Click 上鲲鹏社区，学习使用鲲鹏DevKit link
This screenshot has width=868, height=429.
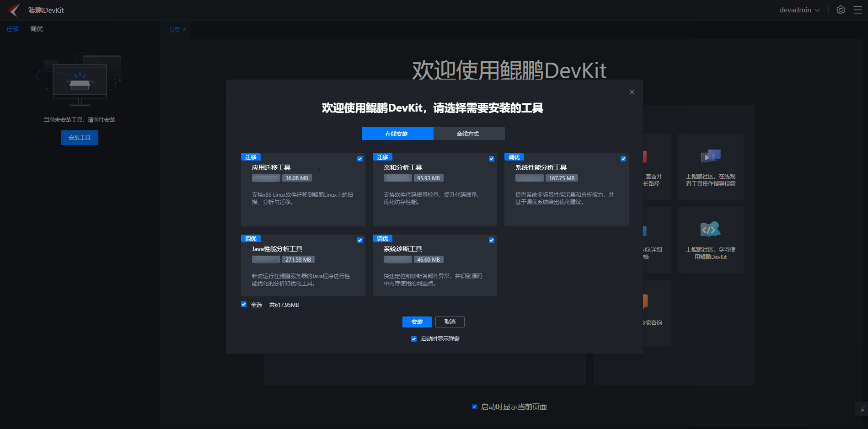[x=711, y=253]
